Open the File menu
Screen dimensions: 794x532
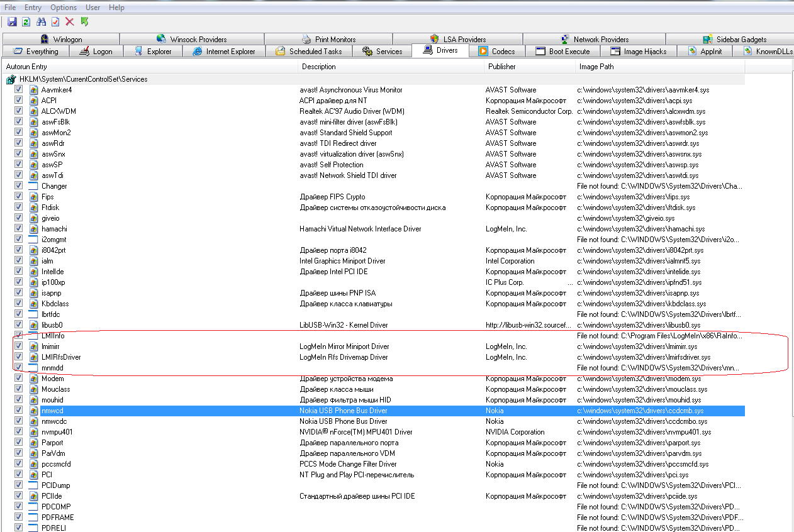(10, 8)
